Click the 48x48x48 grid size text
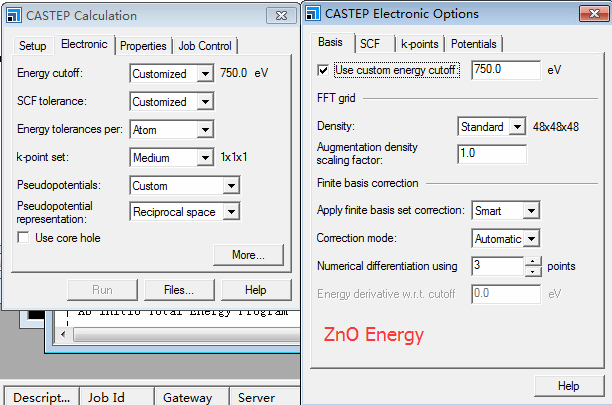612x405 pixels. tap(556, 127)
